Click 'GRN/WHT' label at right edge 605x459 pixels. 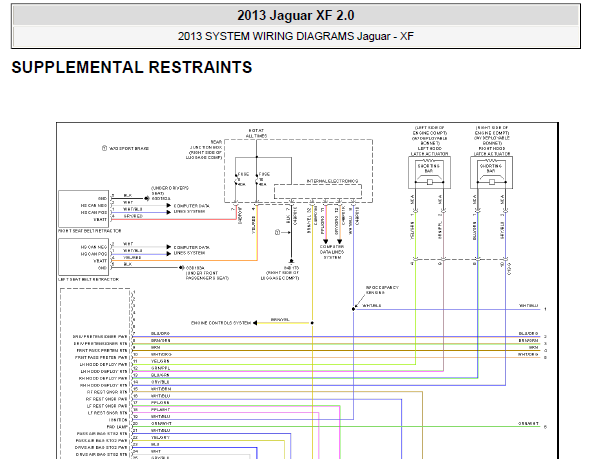coord(528,424)
